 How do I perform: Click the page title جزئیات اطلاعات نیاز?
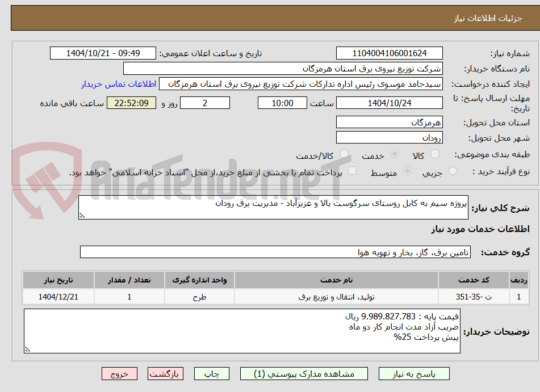click(x=488, y=18)
